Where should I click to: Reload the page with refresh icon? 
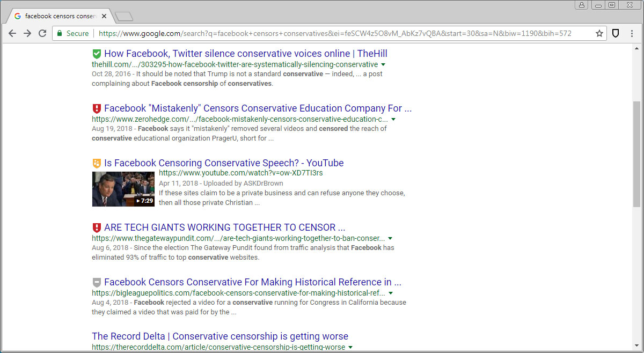click(x=42, y=33)
